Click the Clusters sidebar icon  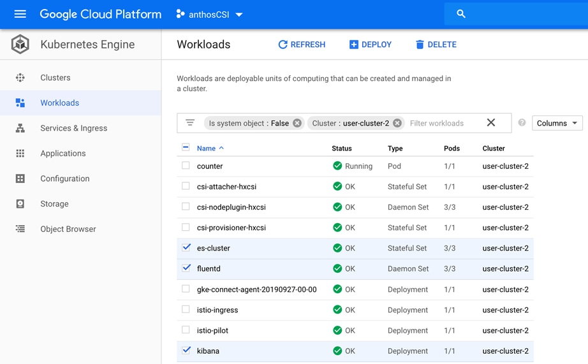click(x=20, y=78)
